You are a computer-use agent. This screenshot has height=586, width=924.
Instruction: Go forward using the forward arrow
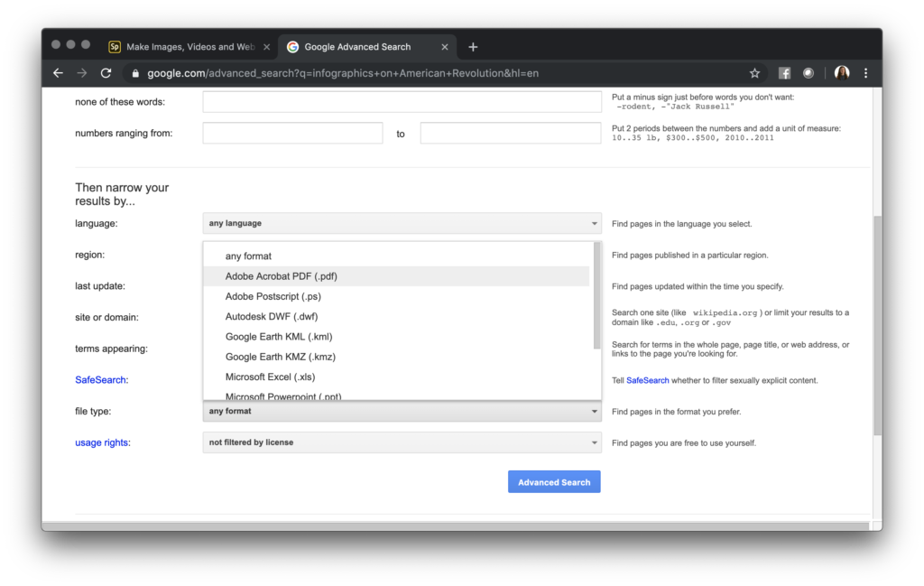[x=82, y=73]
